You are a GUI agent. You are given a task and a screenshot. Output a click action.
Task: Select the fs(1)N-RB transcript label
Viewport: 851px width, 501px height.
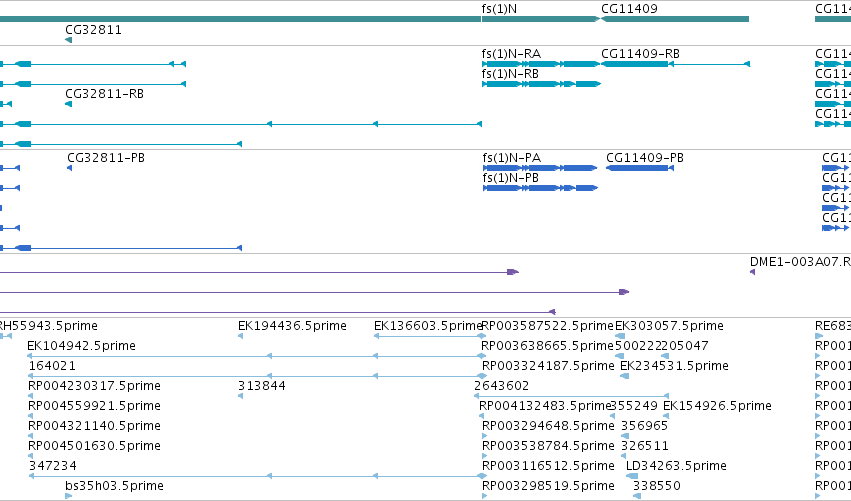click(x=510, y=73)
